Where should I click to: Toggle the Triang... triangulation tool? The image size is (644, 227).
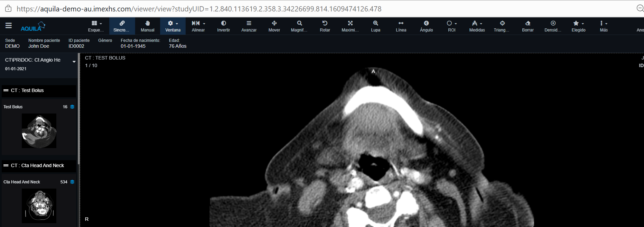click(x=502, y=26)
